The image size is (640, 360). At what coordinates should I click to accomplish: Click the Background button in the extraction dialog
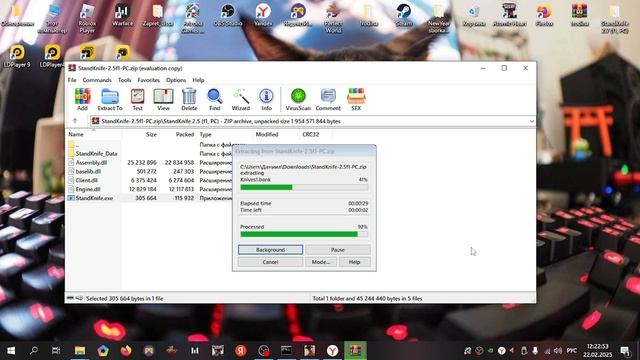point(270,249)
